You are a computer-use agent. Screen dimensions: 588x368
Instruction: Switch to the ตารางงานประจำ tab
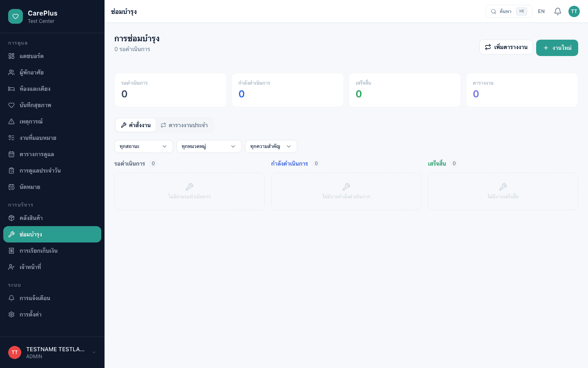[184, 125]
